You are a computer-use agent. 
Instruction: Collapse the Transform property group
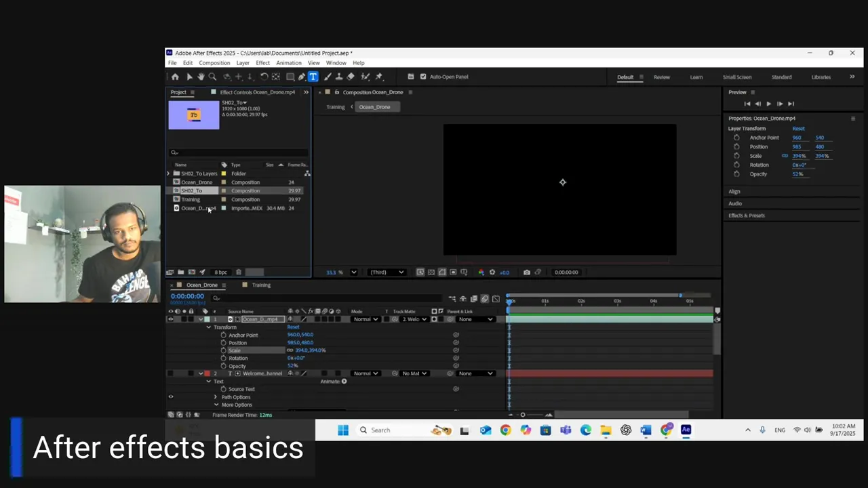pyautogui.click(x=209, y=327)
